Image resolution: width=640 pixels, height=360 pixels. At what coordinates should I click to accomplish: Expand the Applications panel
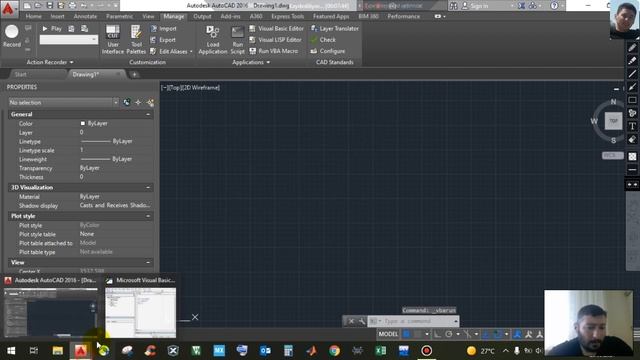point(251,62)
